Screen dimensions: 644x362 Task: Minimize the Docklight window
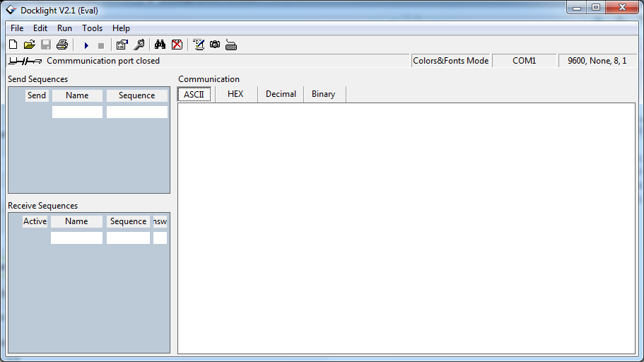pyautogui.click(x=577, y=7)
